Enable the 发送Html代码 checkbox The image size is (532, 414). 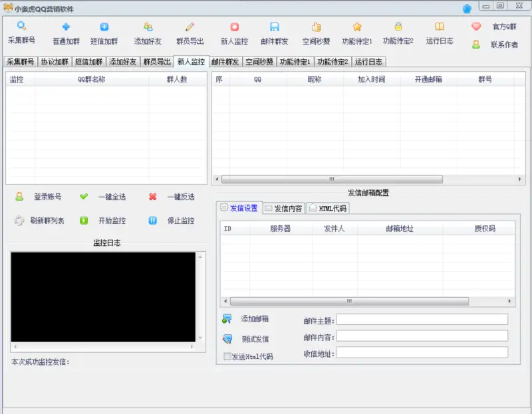click(227, 354)
